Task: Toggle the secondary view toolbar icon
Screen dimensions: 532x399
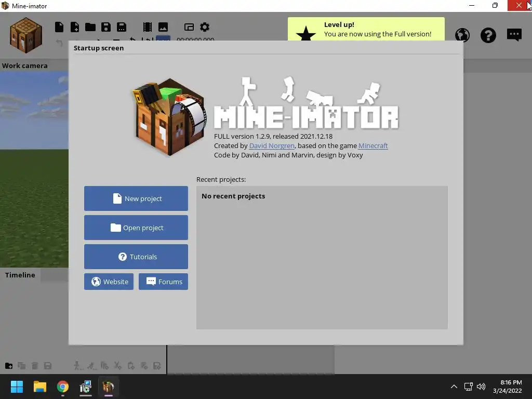Action: tap(189, 27)
